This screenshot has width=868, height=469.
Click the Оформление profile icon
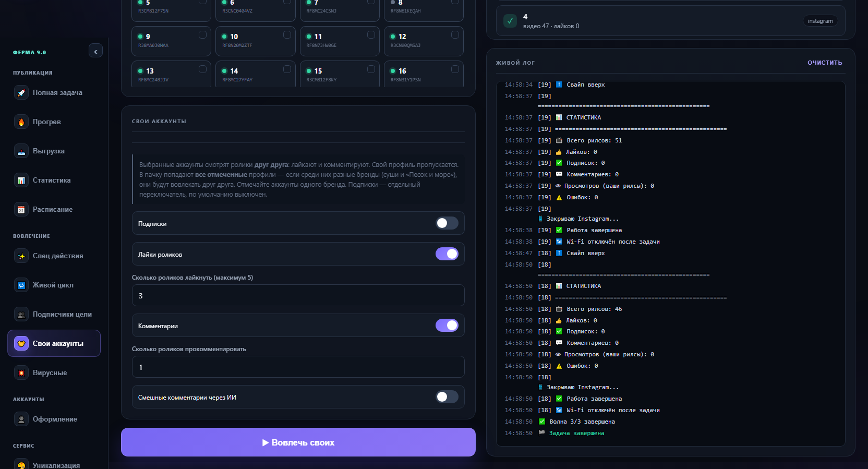click(21, 419)
